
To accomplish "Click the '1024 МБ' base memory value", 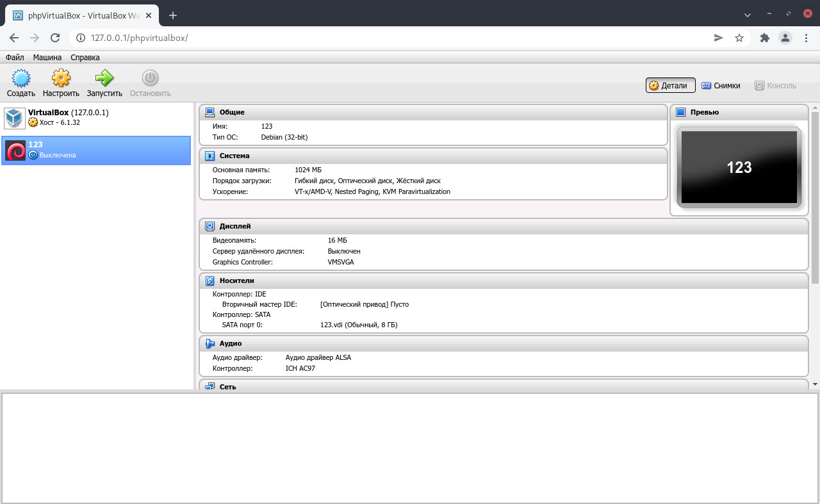I will click(x=308, y=170).
